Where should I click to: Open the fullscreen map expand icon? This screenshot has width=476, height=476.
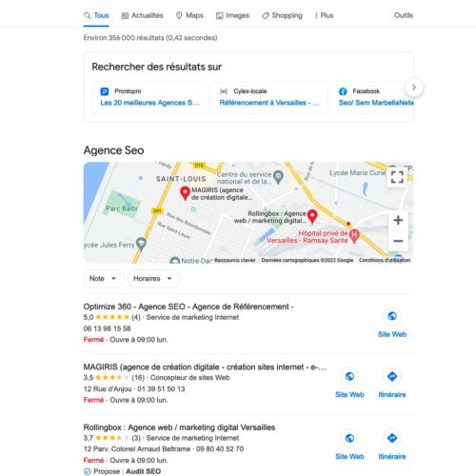click(397, 177)
